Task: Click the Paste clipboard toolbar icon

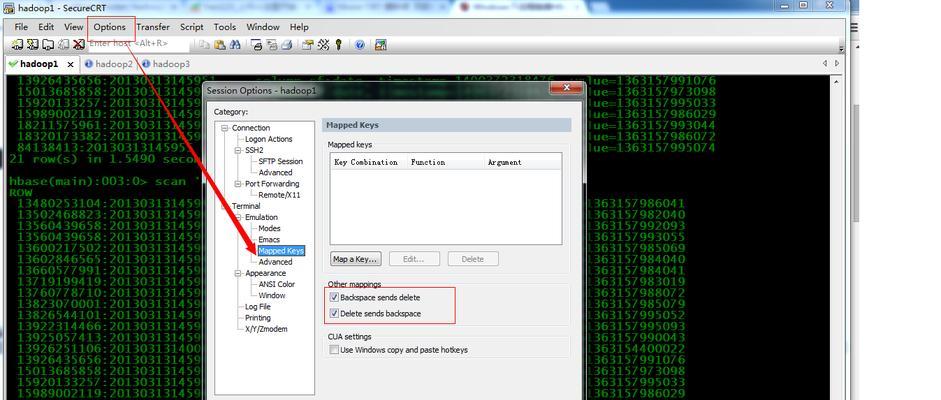Action: click(220, 44)
